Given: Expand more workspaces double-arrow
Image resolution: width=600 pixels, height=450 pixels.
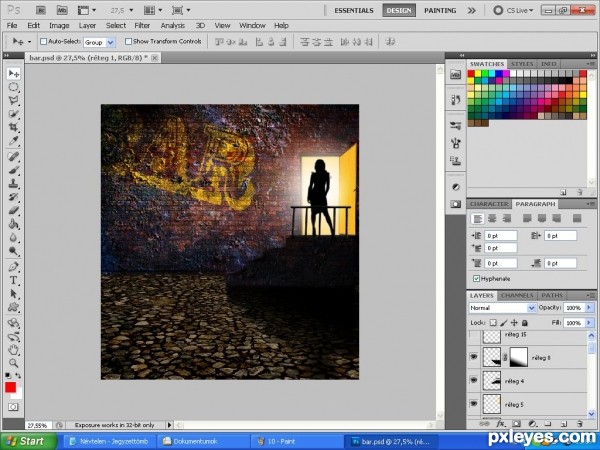Looking at the screenshot, I should point(471,11).
